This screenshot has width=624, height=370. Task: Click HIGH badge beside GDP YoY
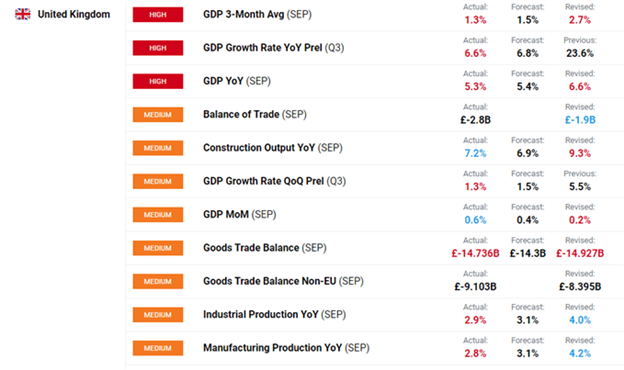(158, 82)
